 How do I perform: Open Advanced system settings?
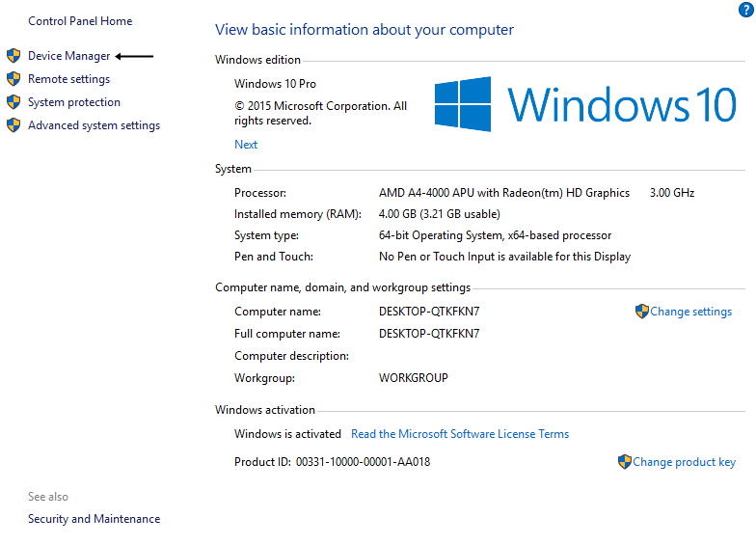tap(94, 125)
